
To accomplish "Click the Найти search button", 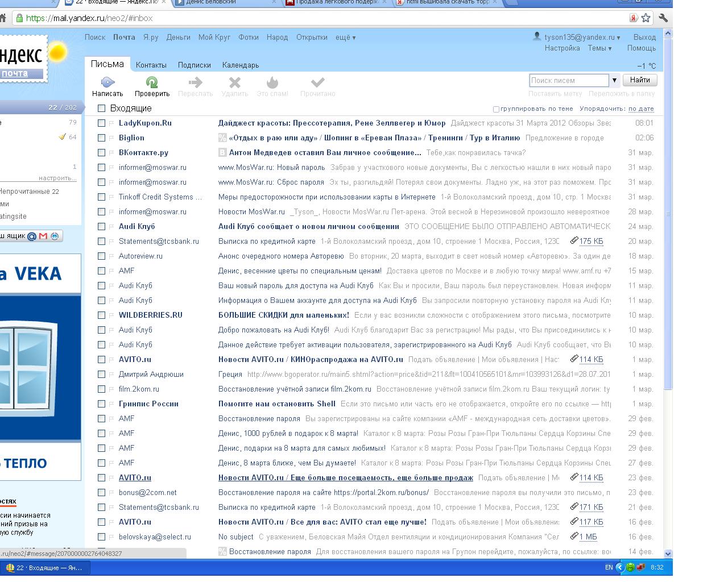I will [640, 80].
